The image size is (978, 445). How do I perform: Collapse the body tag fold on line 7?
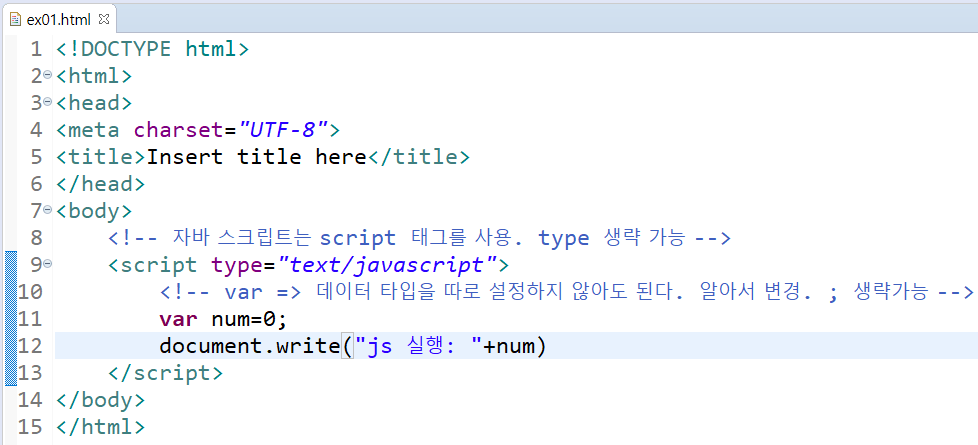click(48, 210)
